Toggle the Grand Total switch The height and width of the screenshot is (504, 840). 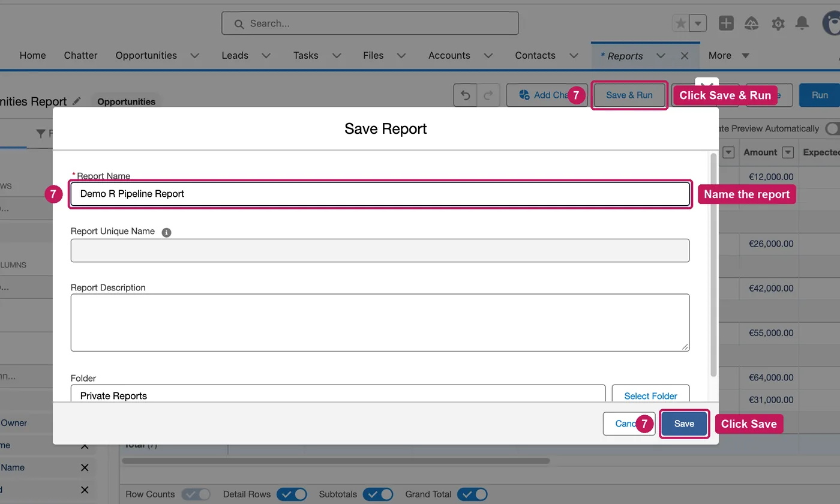(472, 494)
